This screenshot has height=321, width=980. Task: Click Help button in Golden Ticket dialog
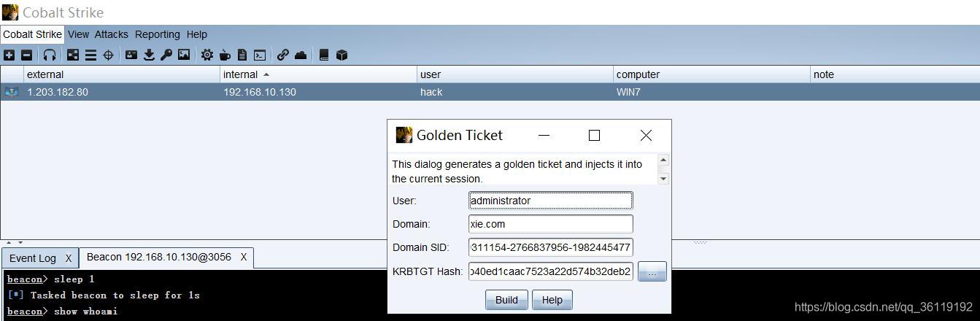coord(552,300)
